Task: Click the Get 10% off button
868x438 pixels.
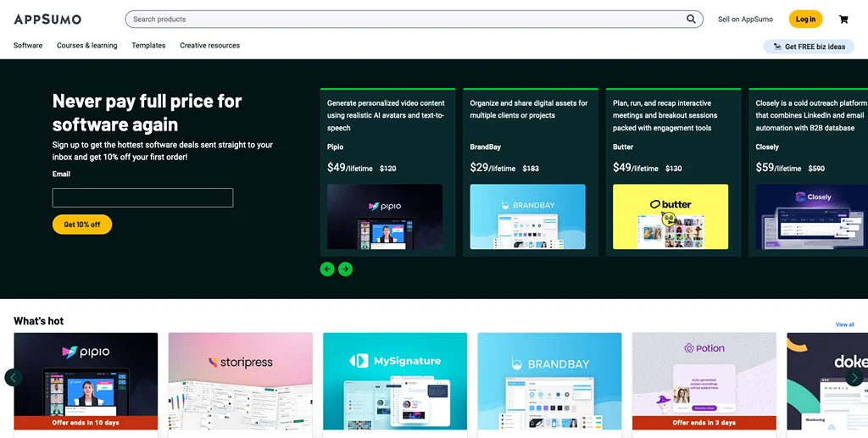Action: 82,225
